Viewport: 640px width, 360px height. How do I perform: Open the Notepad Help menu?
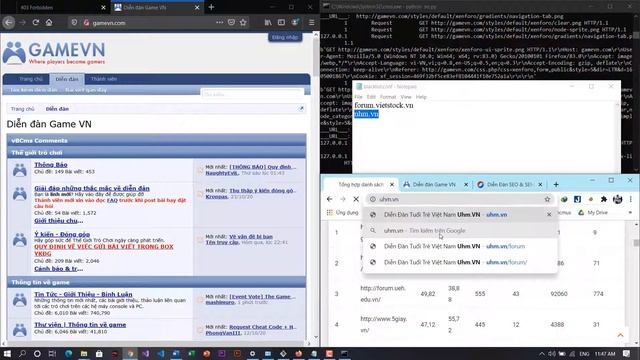click(x=421, y=97)
